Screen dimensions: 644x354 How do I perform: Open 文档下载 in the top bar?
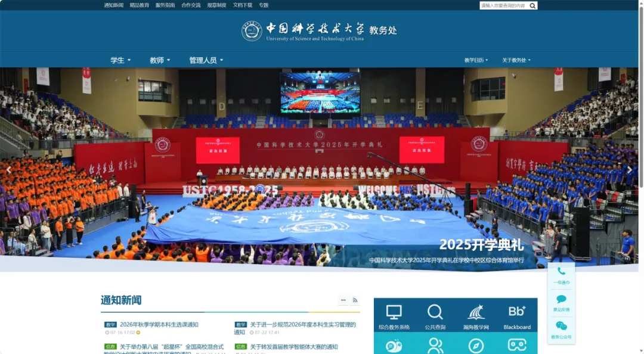pyautogui.click(x=242, y=5)
